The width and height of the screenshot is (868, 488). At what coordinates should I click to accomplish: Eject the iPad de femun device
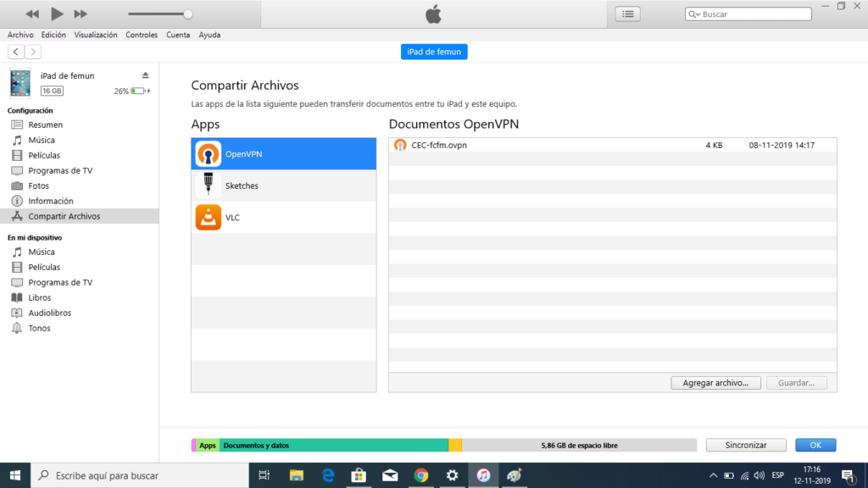click(x=145, y=75)
